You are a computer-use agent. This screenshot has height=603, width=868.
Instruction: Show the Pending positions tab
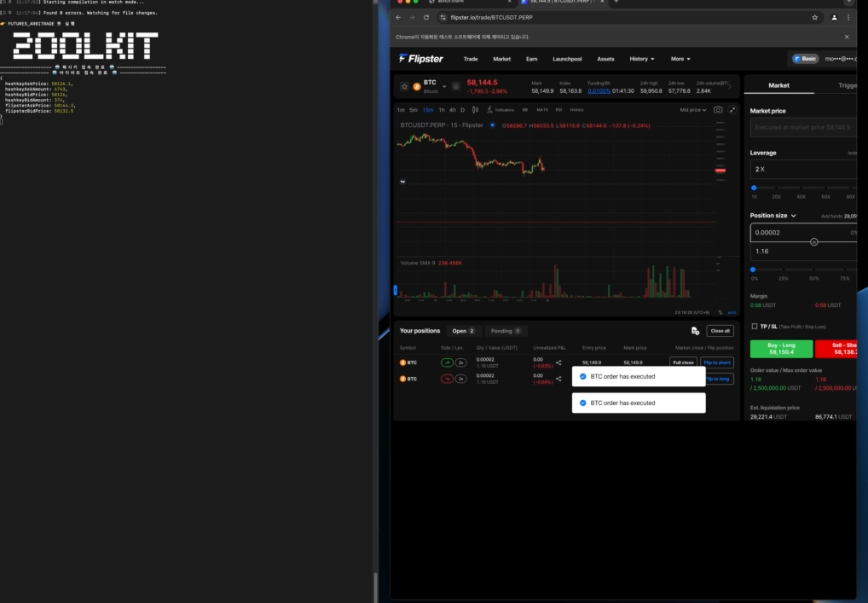[506, 331]
